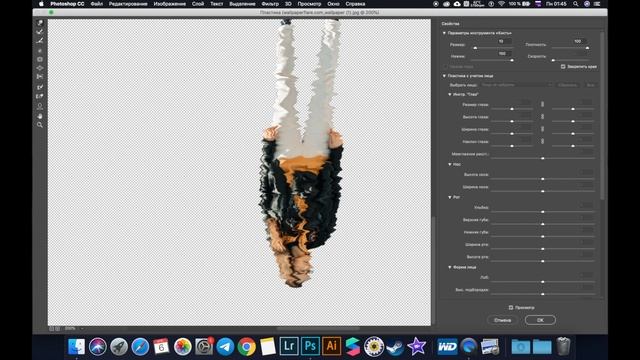Click the Лоб forehead slider
The height and width of the screenshot is (360, 640).
tap(543, 282)
